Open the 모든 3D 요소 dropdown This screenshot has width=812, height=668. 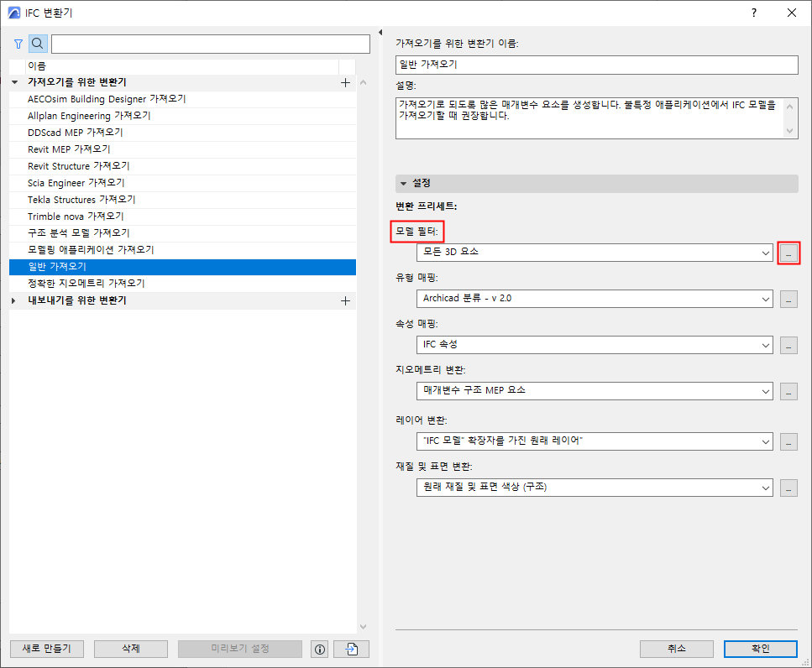[x=595, y=253]
